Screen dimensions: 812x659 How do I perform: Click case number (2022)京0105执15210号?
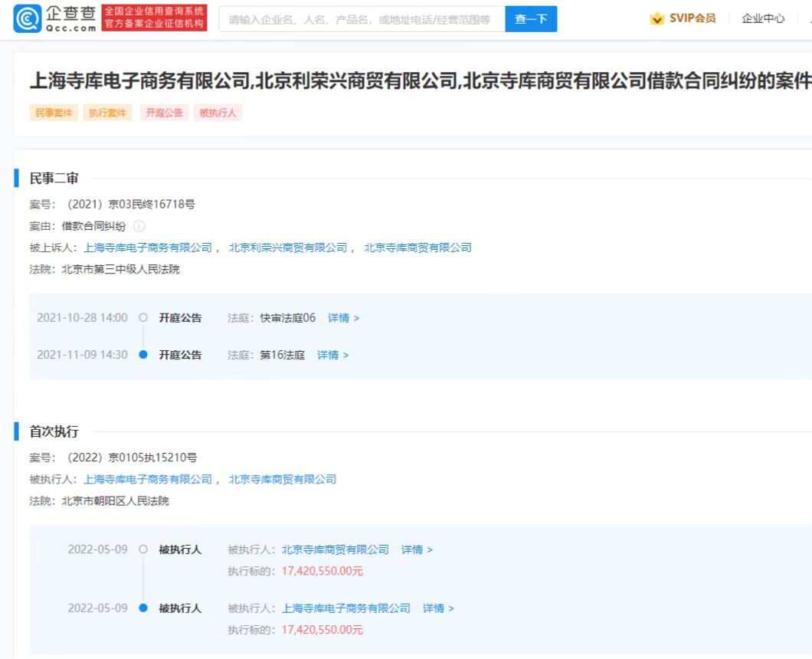click(x=130, y=457)
